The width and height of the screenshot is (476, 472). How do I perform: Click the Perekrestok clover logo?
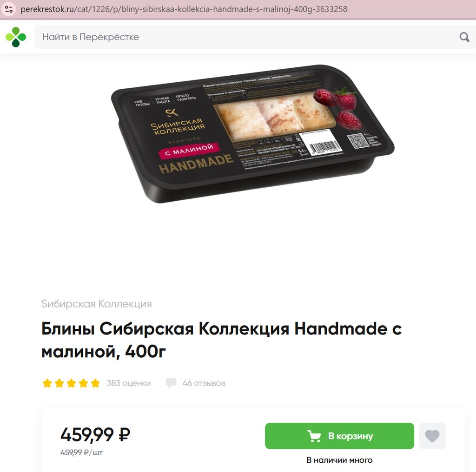[x=16, y=37]
